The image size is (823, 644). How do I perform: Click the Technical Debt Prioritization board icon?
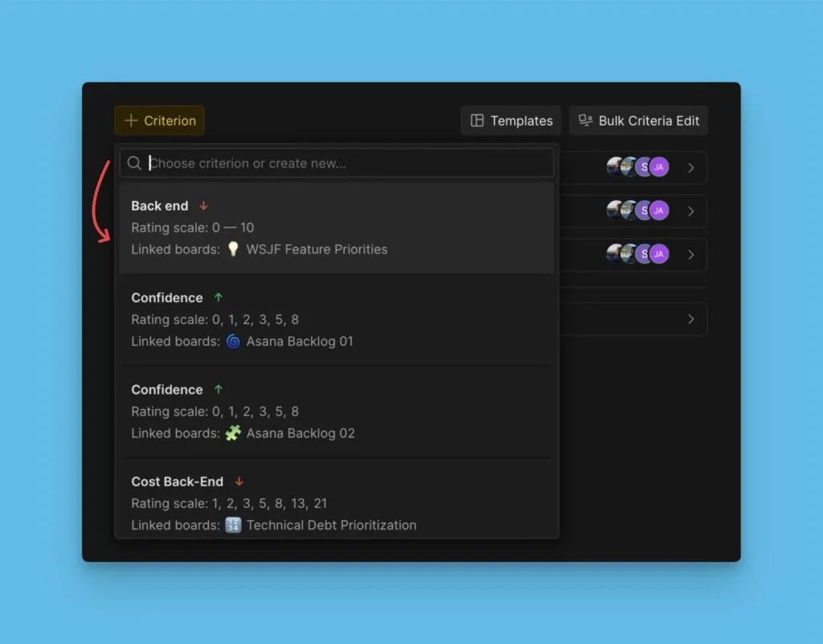click(233, 525)
